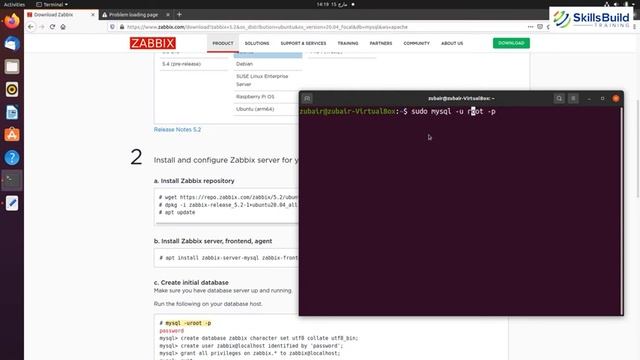Open the COMMUNITY menu
640x360 pixels.
416,43
